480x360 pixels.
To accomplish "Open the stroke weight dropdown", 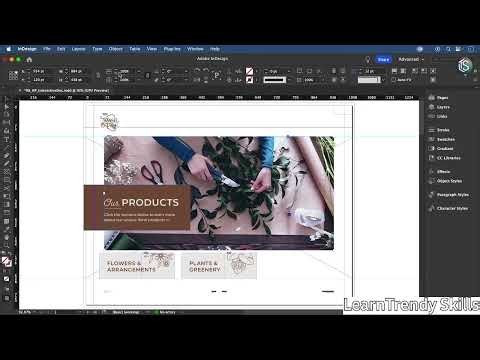I will coord(289,71).
